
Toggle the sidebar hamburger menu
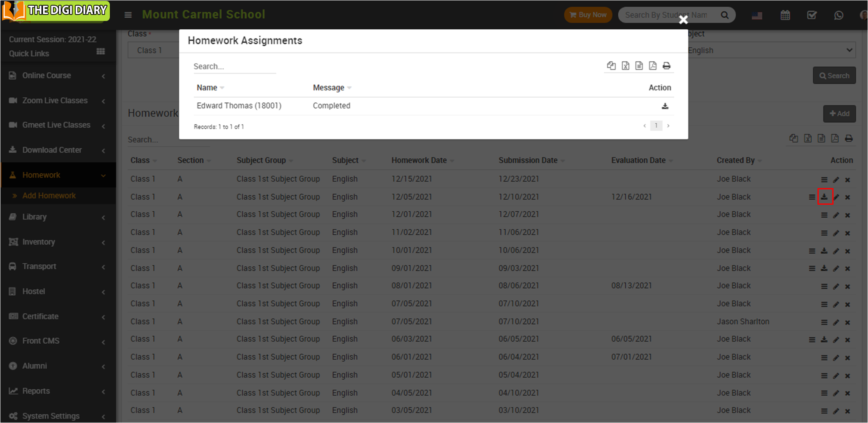[128, 15]
